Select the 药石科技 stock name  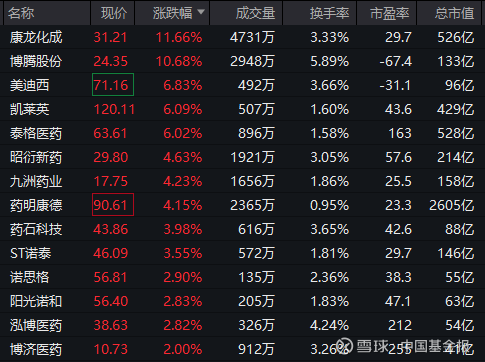pos(36,229)
